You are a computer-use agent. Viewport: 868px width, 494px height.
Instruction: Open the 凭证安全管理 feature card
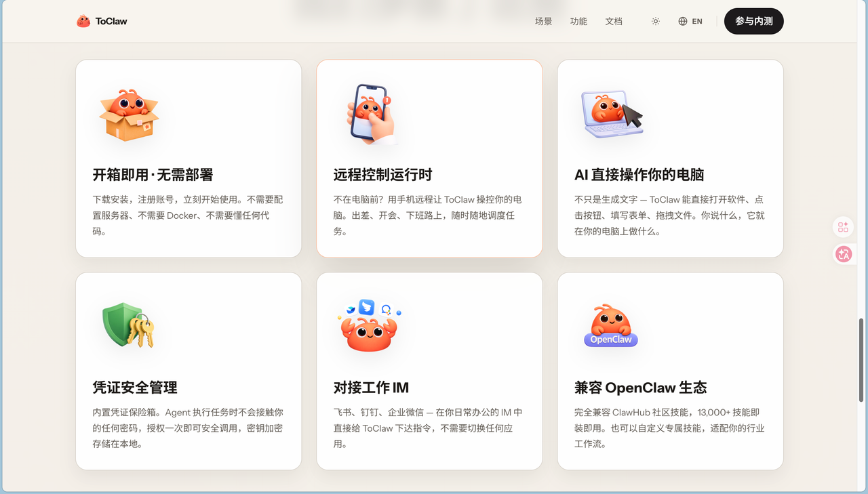click(189, 371)
